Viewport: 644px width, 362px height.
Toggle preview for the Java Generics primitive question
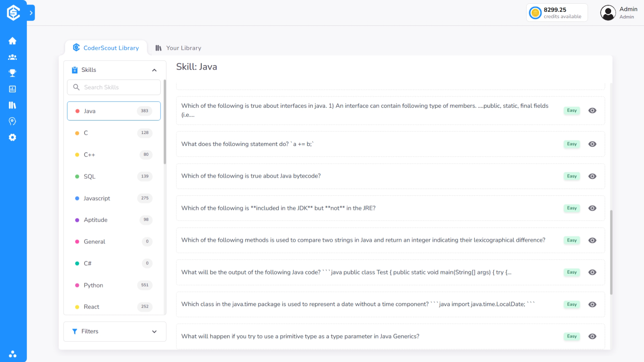(x=592, y=336)
